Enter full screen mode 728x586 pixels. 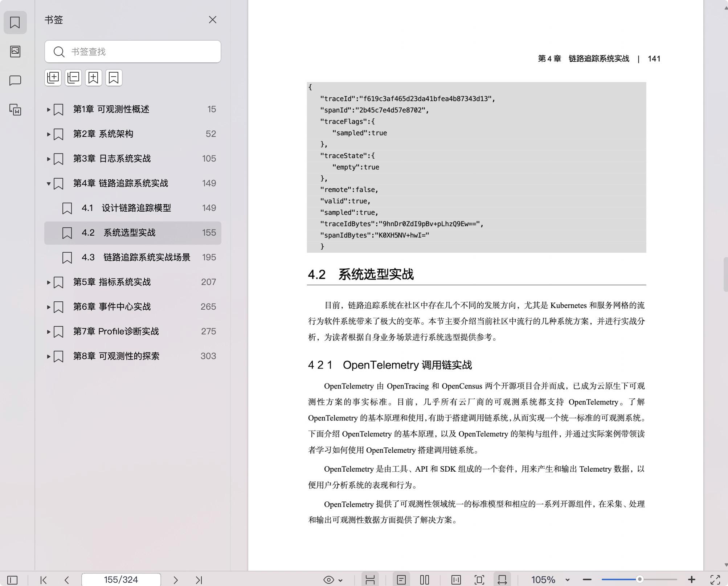[x=715, y=580]
